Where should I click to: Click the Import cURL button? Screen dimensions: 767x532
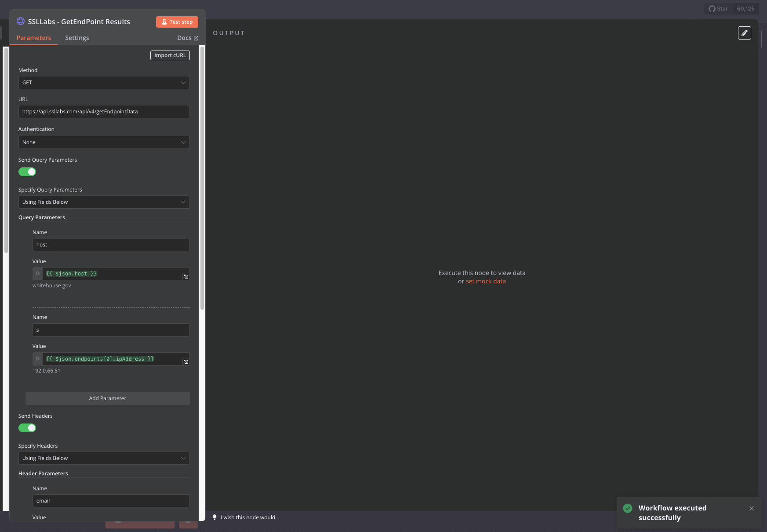(x=170, y=55)
